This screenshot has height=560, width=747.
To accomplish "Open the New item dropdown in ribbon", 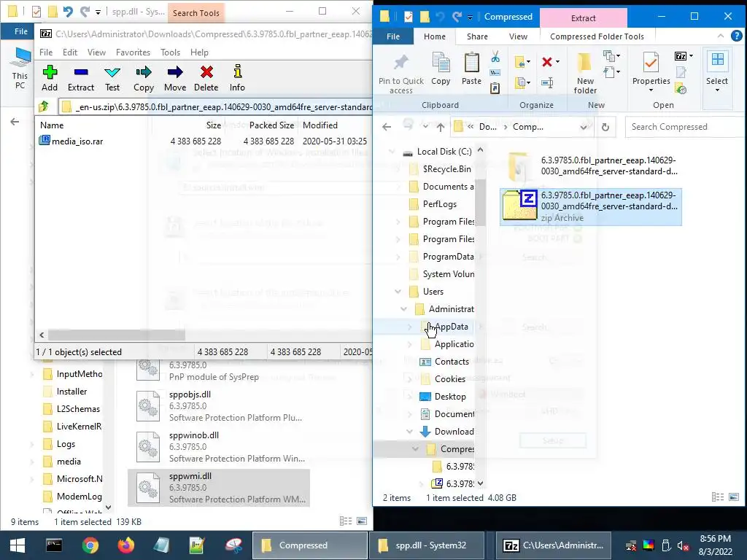I will pos(619,56).
